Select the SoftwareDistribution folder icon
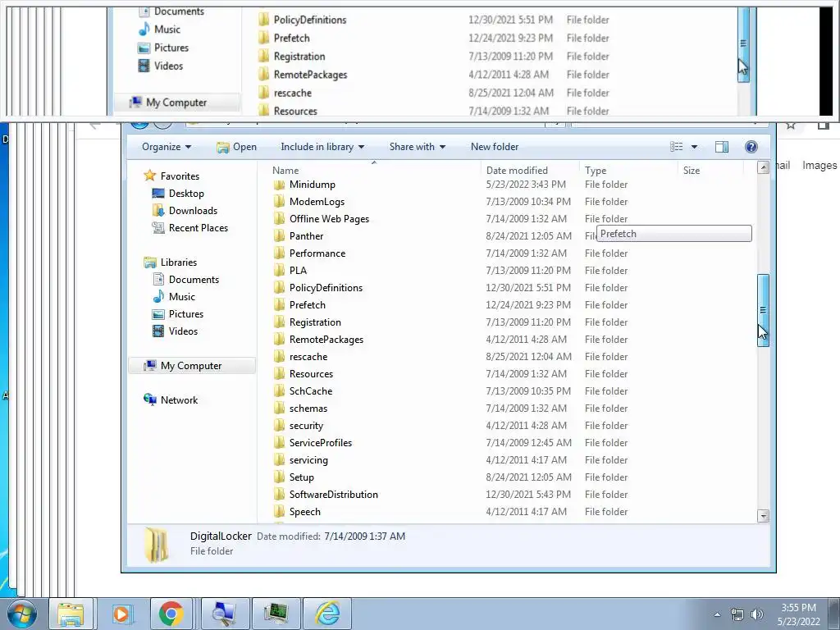This screenshot has height=630, width=840. coord(279,495)
